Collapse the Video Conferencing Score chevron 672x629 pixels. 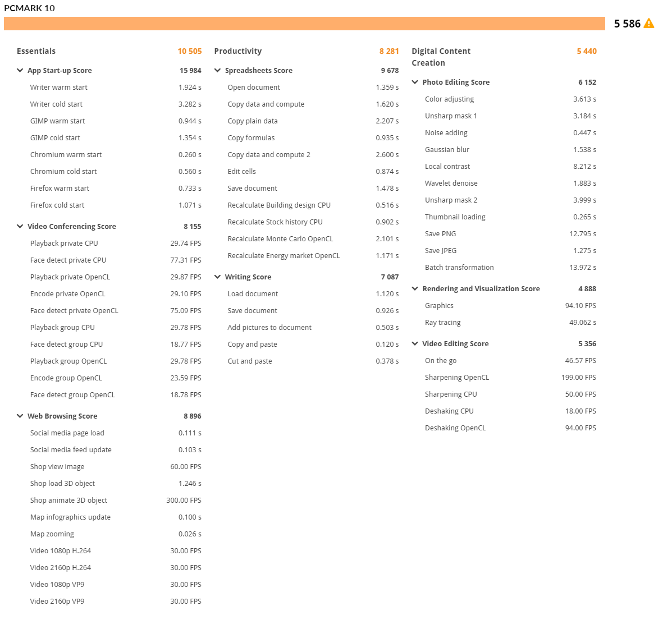[20, 227]
